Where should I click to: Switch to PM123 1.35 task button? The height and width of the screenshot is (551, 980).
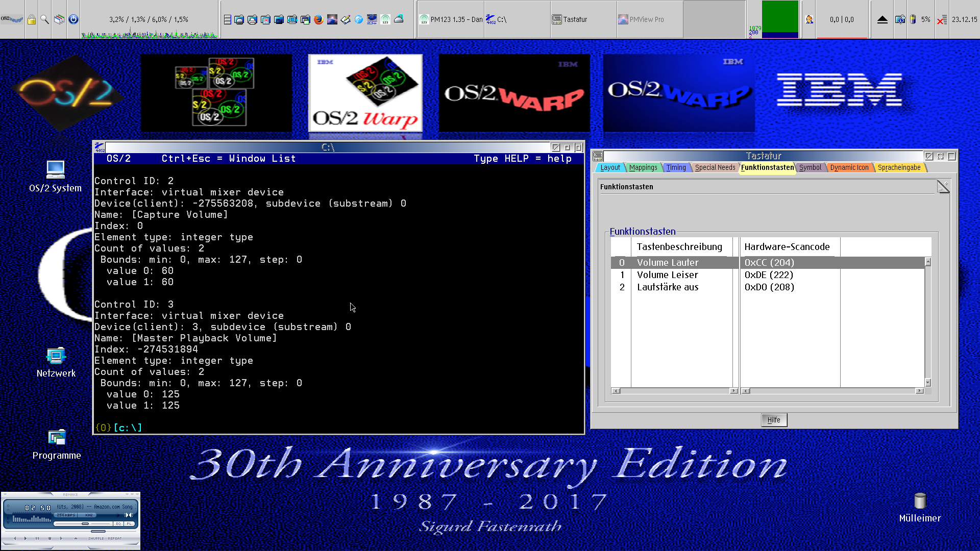(451, 19)
